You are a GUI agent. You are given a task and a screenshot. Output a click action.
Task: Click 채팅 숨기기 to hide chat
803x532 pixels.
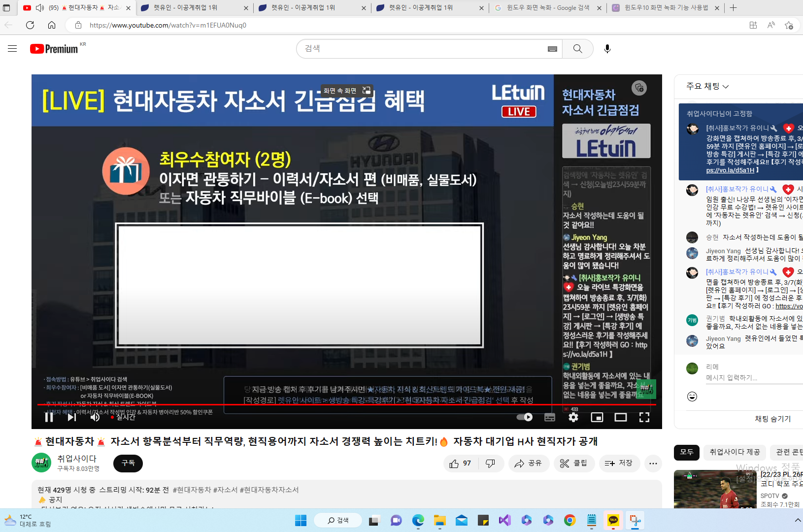772,419
